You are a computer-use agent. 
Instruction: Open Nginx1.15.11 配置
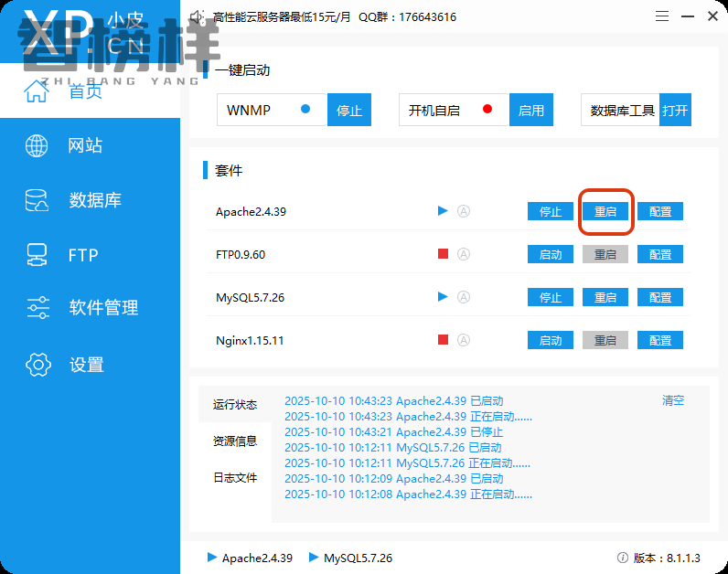tap(660, 340)
